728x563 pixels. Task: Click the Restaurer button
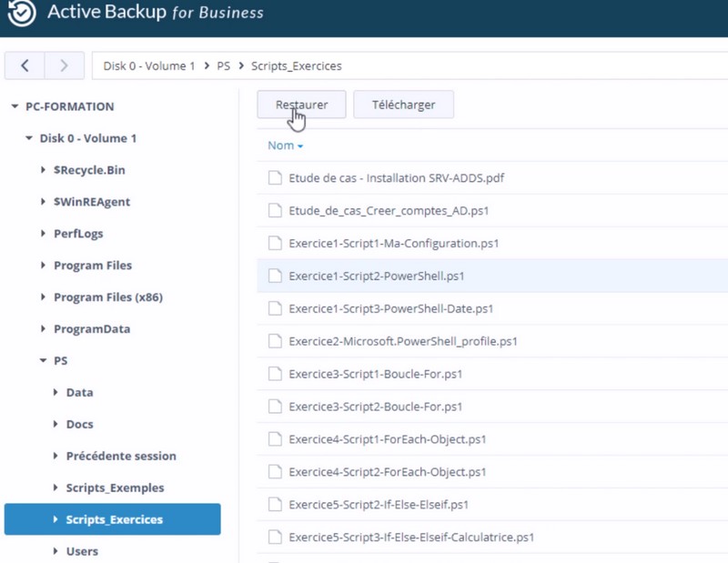point(301,105)
